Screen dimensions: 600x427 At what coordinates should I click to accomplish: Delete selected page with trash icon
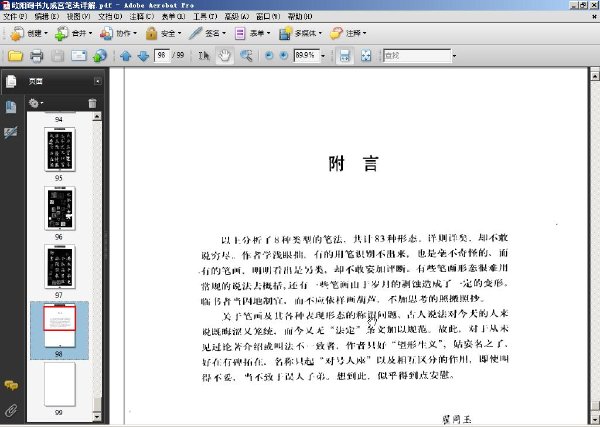click(92, 103)
